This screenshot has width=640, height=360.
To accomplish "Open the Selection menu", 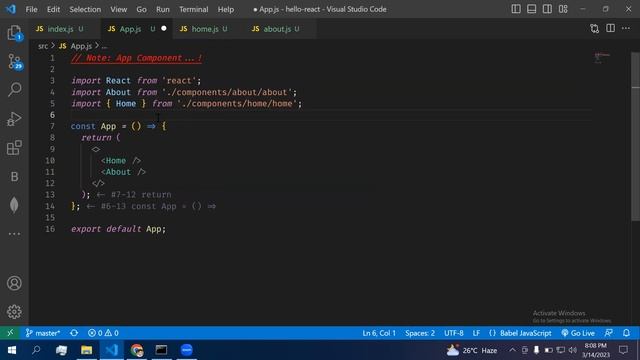I will pos(85,9).
